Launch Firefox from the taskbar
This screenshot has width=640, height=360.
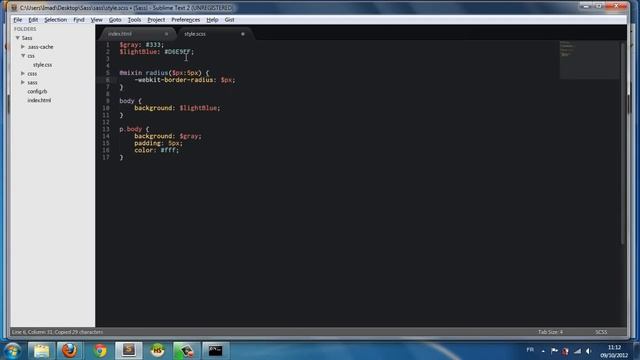pyautogui.click(x=69, y=351)
